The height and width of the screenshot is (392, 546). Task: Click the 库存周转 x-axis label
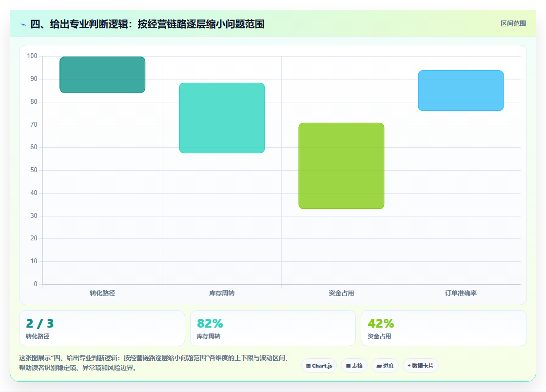click(222, 293)
